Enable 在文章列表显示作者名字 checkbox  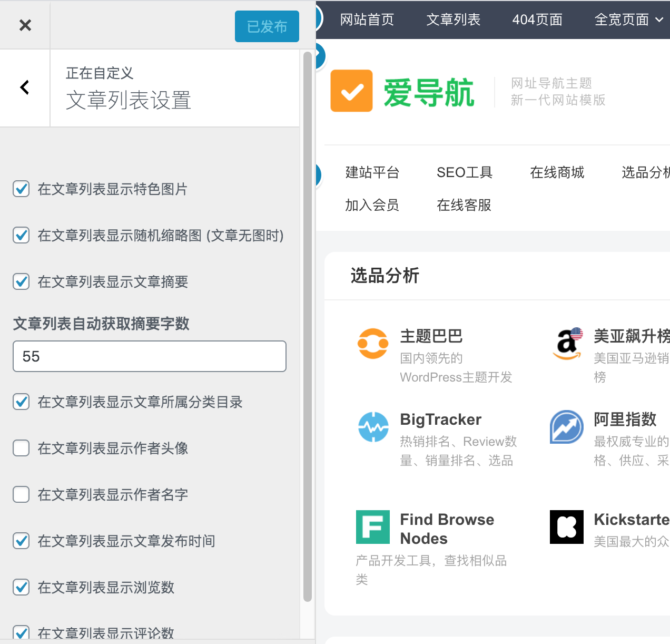pyautogui.click(x=21, y=494)
